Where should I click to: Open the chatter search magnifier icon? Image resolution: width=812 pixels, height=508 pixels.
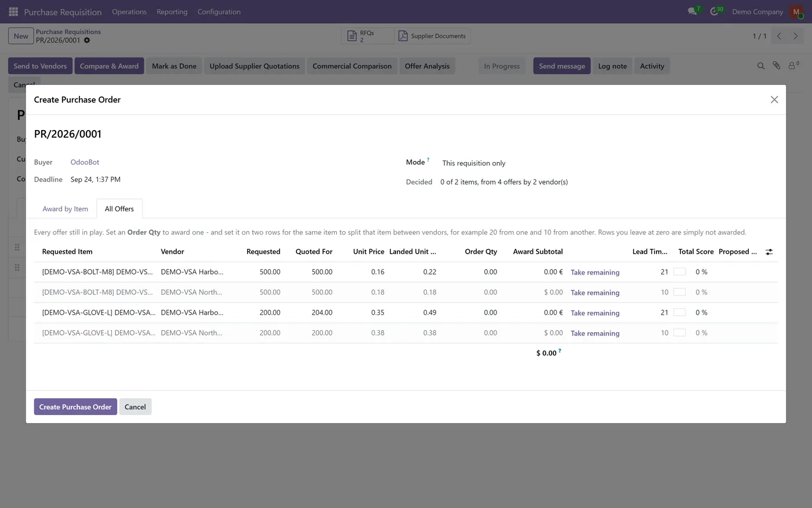pos(761,66)
